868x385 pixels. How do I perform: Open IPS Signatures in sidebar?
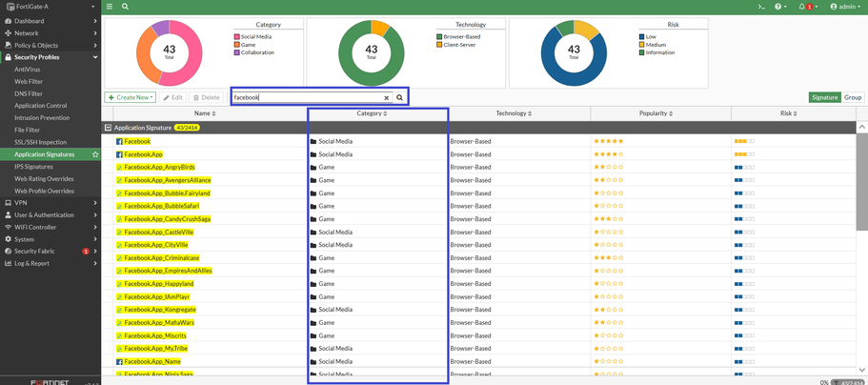(x=33, y=167)
